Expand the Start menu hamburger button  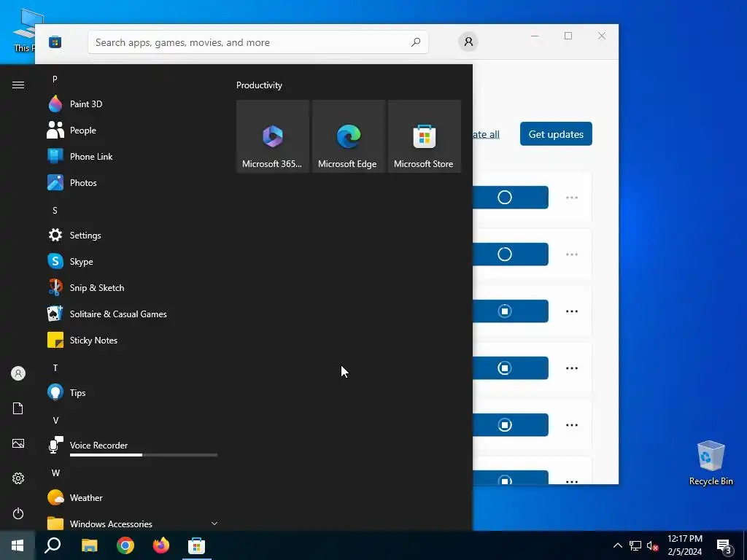[18, 85]
